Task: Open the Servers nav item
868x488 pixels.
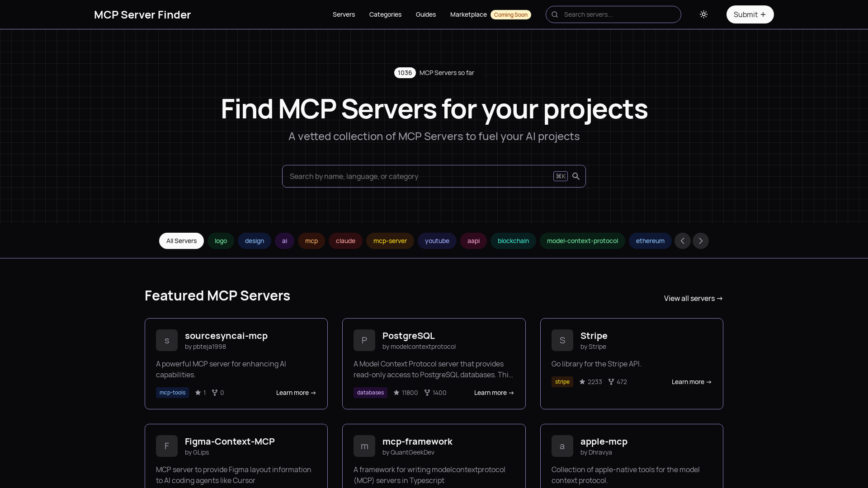Action: [344, 14]
